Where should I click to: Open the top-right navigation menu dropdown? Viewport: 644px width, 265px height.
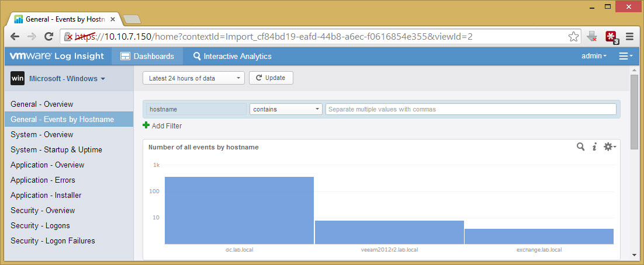[x=625, y=56]
